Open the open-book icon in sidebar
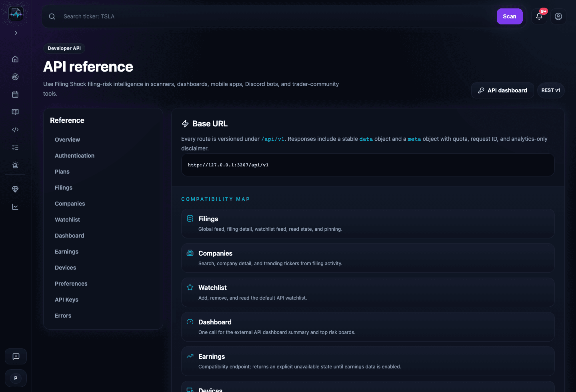576x392 pixels. [15, 112]
